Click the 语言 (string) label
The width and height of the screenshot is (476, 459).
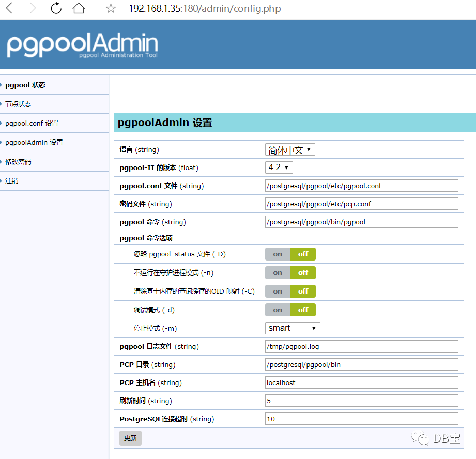coord(140,150)
